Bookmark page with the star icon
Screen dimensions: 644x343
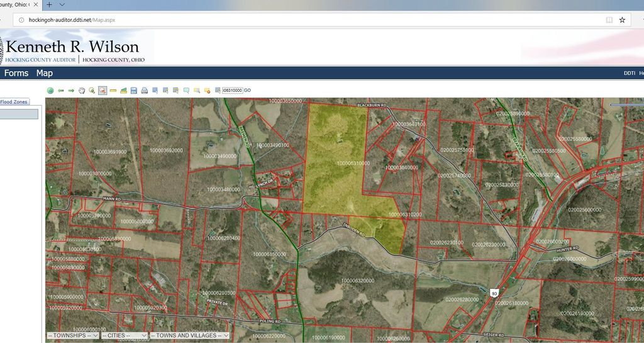click(x=622, y=20)
